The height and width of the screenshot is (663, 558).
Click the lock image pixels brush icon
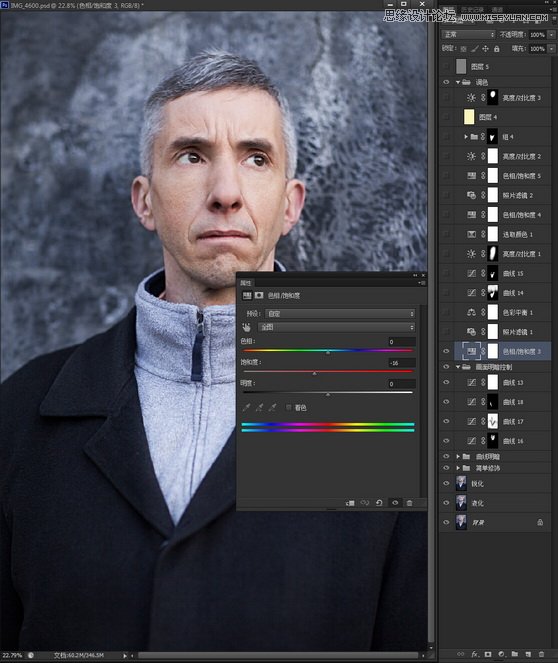pos(475,49)
